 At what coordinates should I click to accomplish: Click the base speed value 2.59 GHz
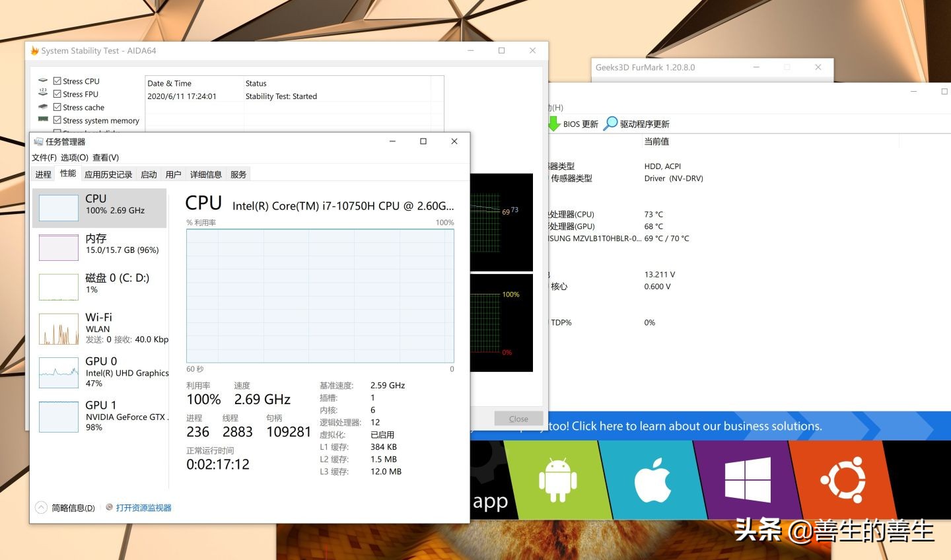388,386
